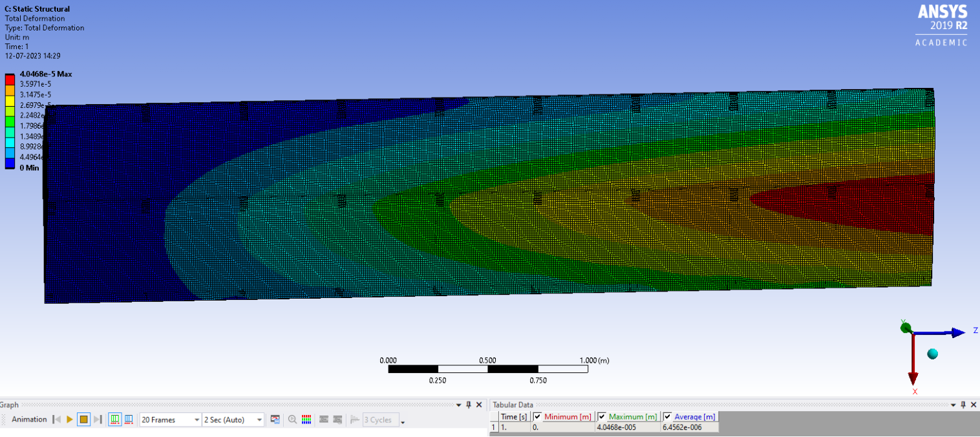The width and height of the screenshot is (980, 437).
Task: Click the yellow legend color band
Action: [x=10, y=100]
